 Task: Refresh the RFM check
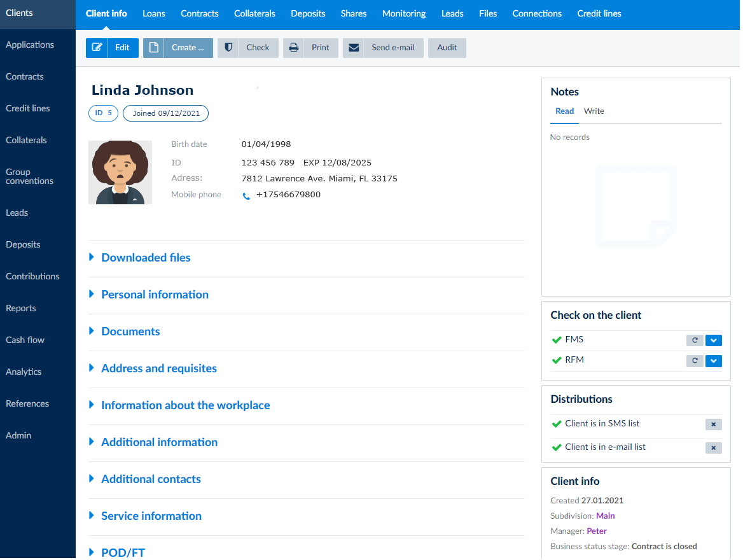[x=695, y=361]
